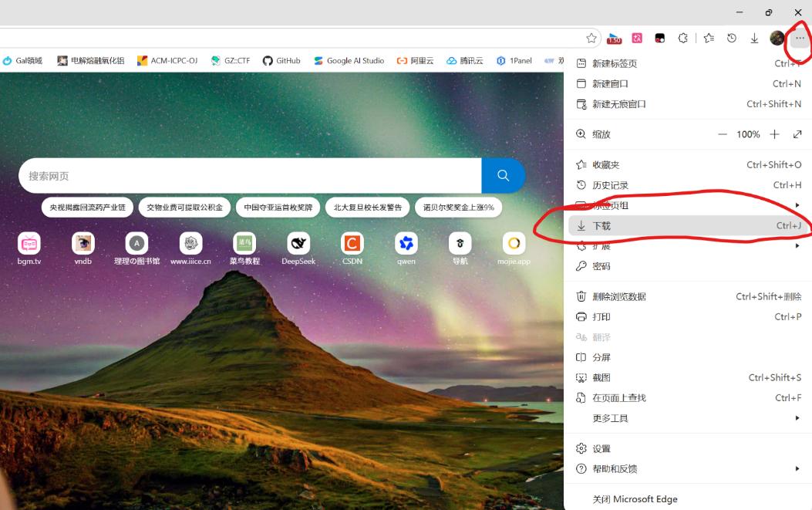Open the ACM-ICPC-OJ bookmark
The image size is (812, 510).
click(167, 61)
